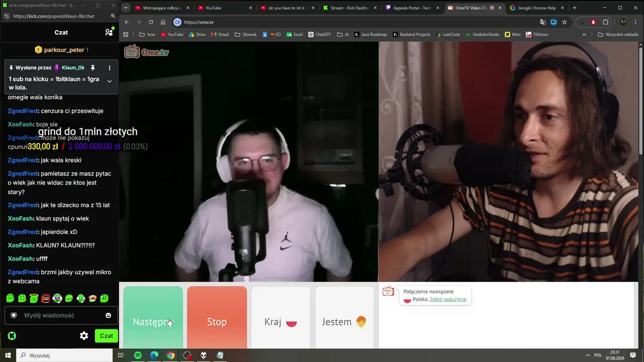Insert the first green blob emote
Screen dimensions: 644x362
pyautogui.click(x=10, y=298)
